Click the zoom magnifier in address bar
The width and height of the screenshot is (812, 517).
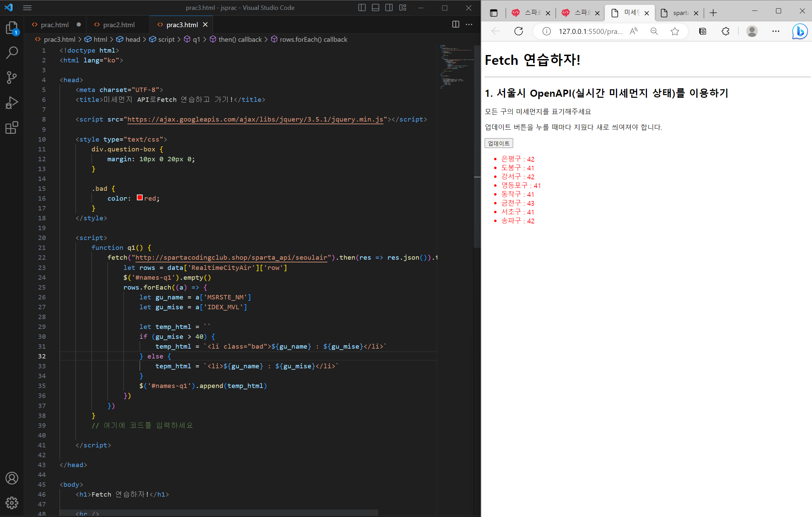[x=654, y=31]
